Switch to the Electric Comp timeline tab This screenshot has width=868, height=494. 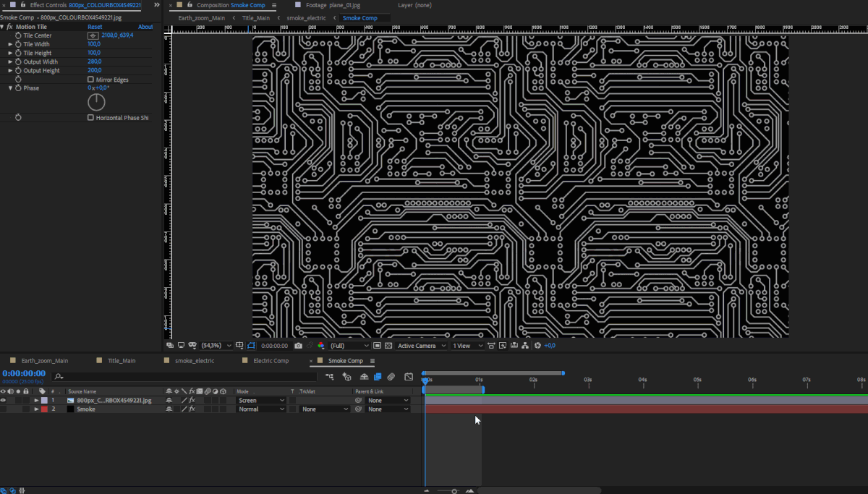[271, 361]
